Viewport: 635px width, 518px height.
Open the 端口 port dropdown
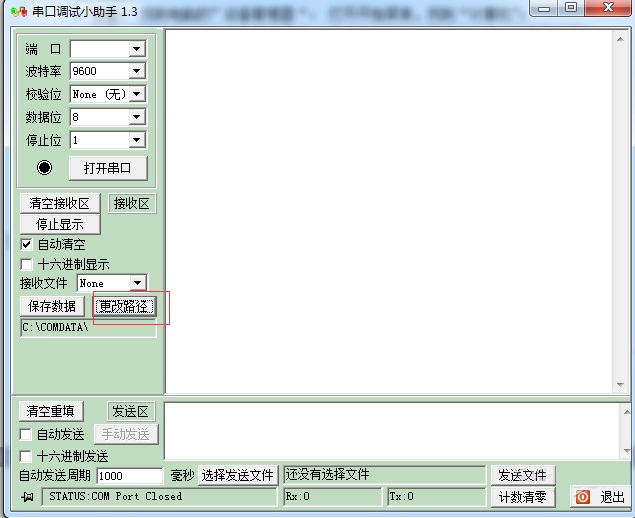click(137, 49)
